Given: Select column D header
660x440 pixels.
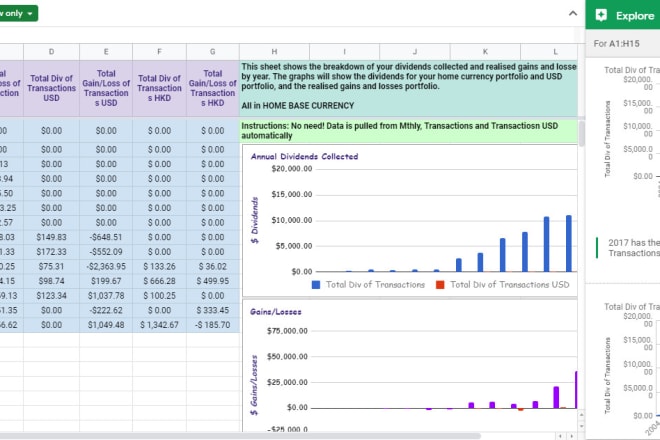Looking at the screenshot, I should (x=51, y=51).
